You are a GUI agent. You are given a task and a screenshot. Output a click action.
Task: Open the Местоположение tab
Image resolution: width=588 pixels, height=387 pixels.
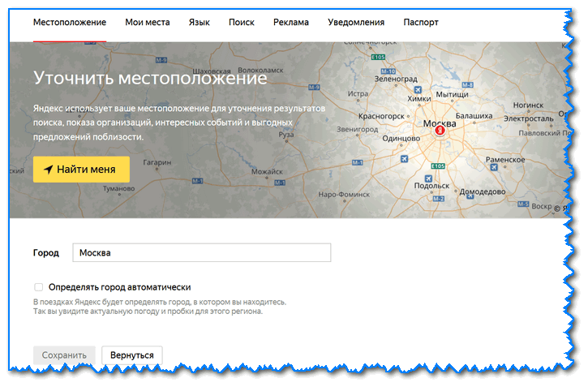pos(70,23)
